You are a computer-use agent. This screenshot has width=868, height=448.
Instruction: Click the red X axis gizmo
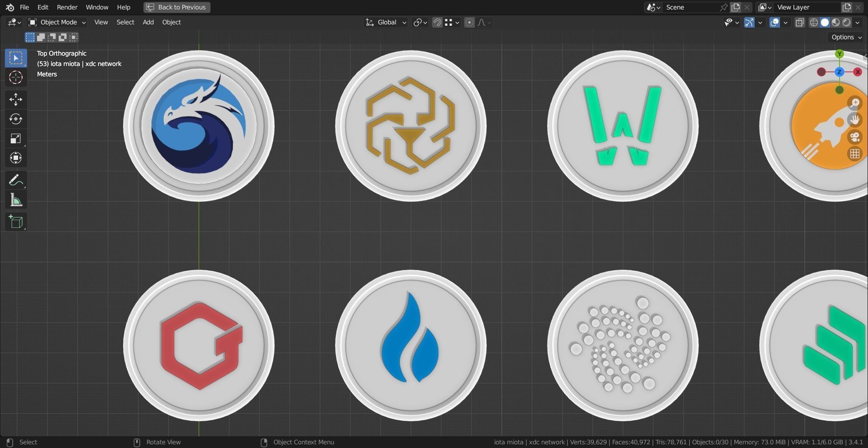[x=858, y=72]
